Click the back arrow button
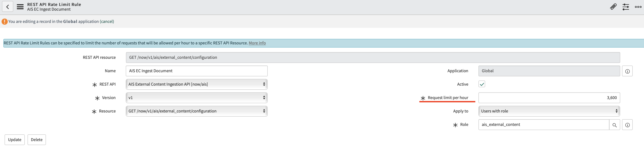The width and height of the screenshot is (644, 148). click(x=8, y=7)
